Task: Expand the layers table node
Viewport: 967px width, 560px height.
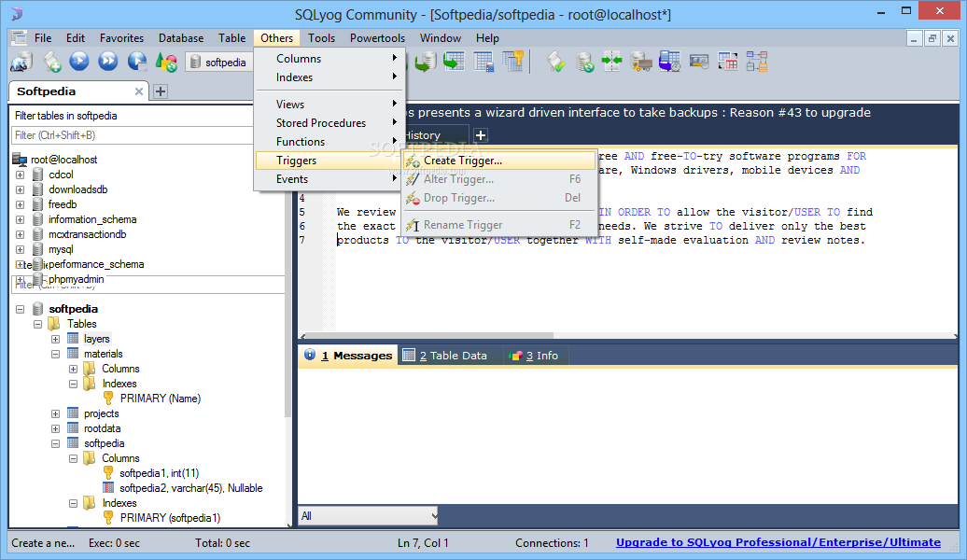Action: 55,339
